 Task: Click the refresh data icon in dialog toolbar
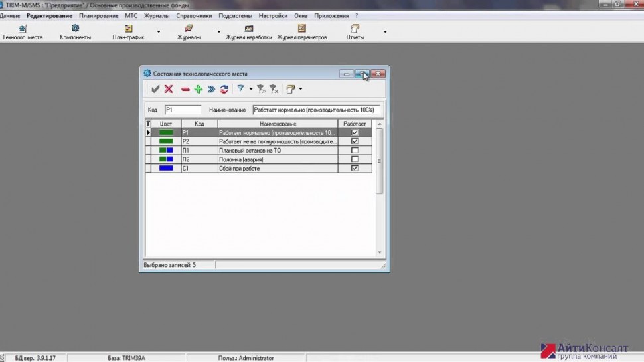tap(224, 89)
